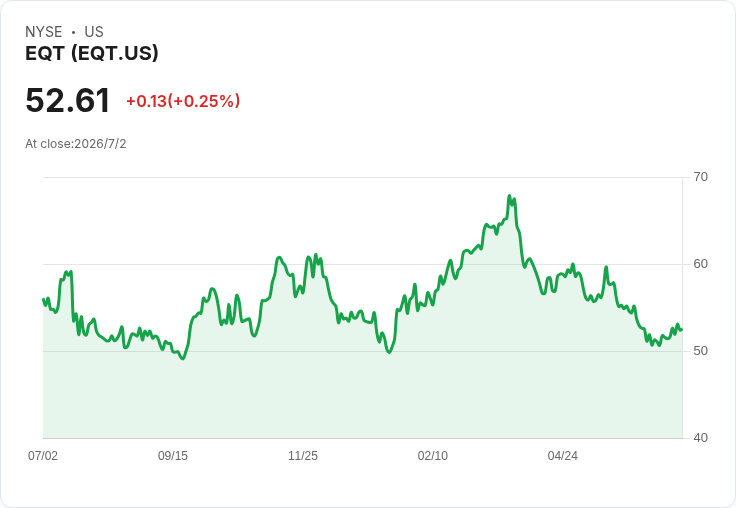Click the 50 y-axis price label
The height and width of the screenshot is (508, 736).
click(x=700, y=351)
